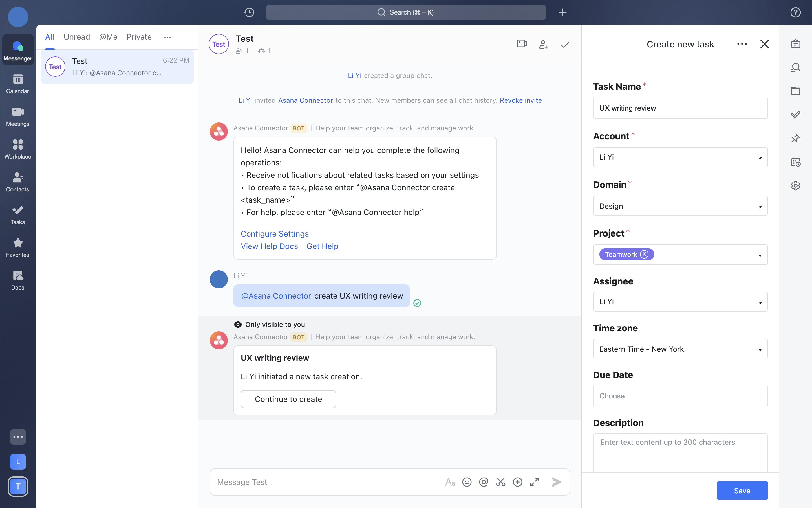Select the All chats tab
Image resolution: width=812 pixels, height=508 pixels.
point(50,37)
